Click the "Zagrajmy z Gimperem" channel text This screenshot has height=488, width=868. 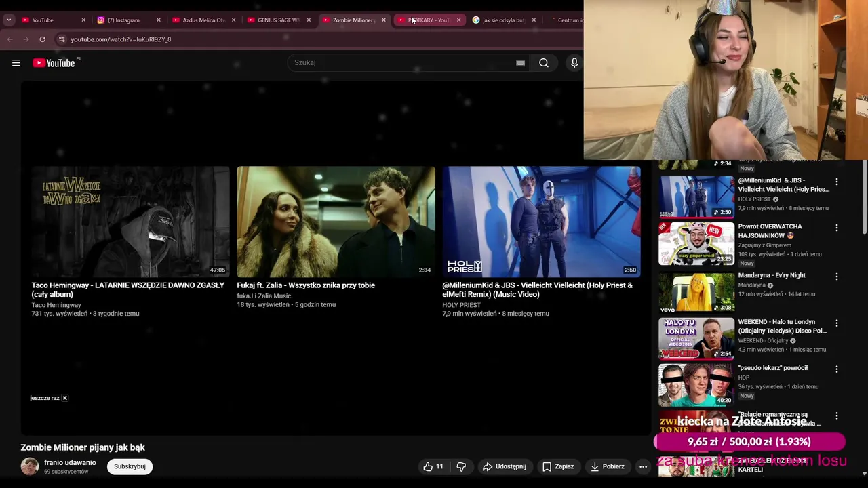click(764, 245)
